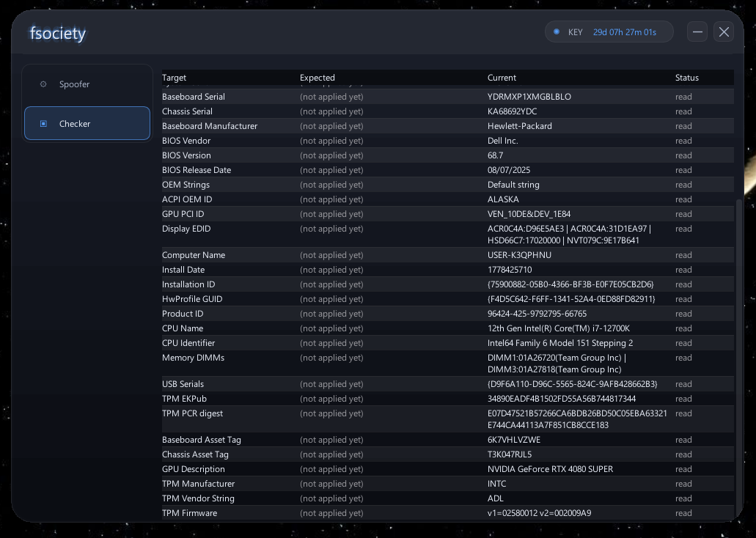Click the VEN_10DE&DEV_1E84 value
Image resolution: width=756 pixels, height=538 pixels.
[529, 214]
